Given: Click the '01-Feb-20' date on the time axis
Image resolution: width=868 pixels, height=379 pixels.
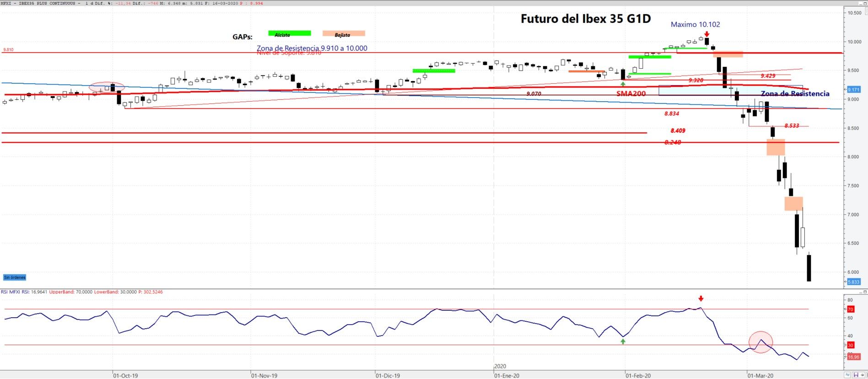Looking at the screenshot, I should click(x=638, y=376).
